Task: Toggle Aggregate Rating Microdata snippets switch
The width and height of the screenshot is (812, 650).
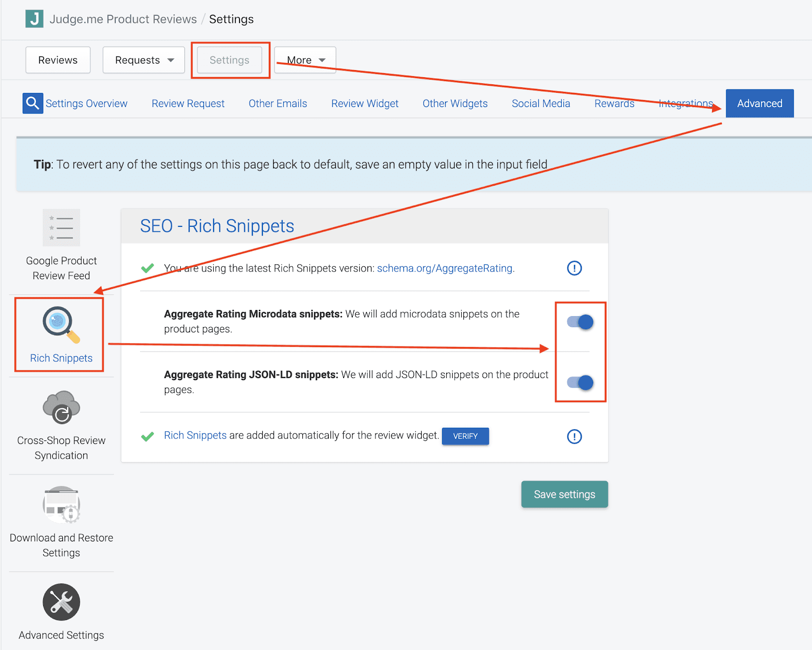Action: pos(580,322)
